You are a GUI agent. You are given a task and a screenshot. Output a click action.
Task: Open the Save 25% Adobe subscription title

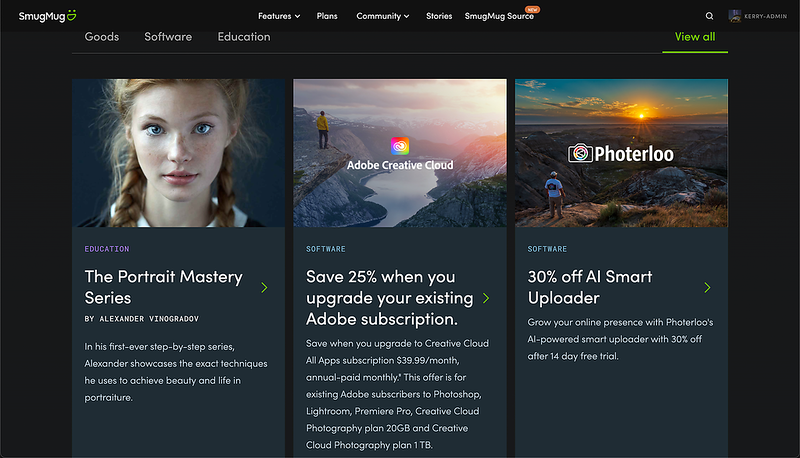389,298
